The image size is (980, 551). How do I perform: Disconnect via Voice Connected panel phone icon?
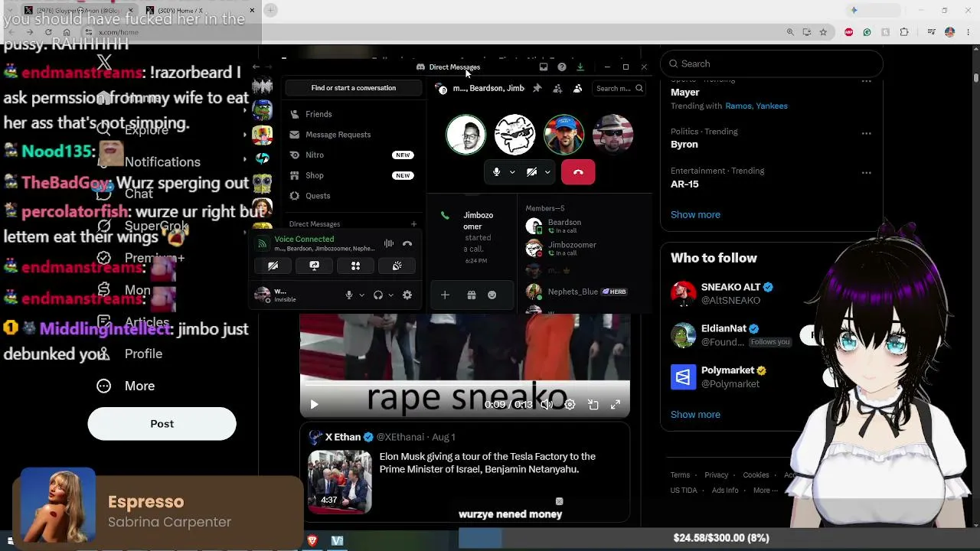tap(407, 244)
